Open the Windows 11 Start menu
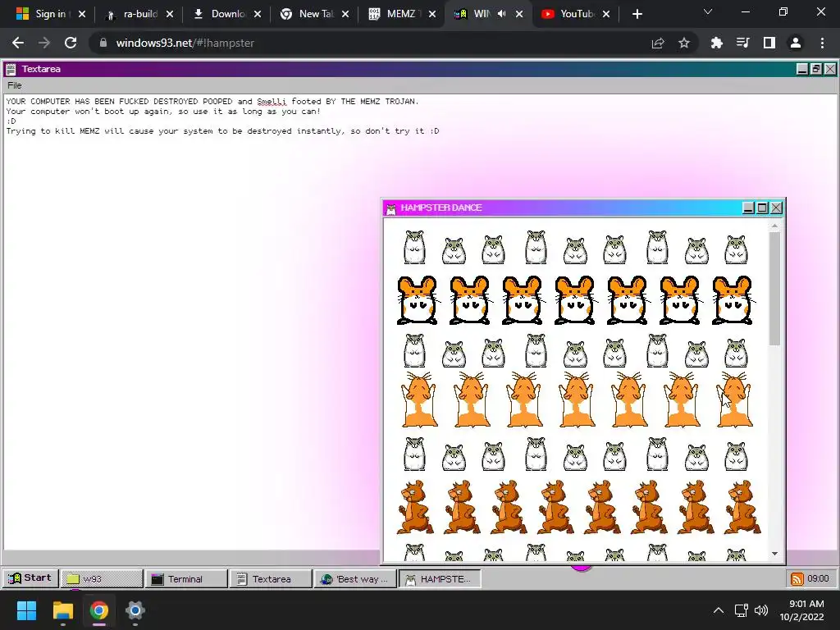Screen dimensions: 840x630 click(26, 610)
